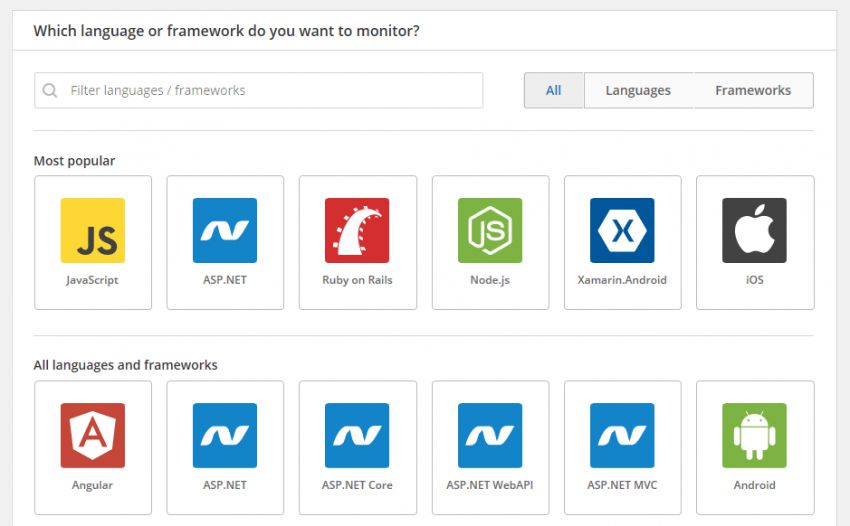Viewport: 850px width, 526px height.
Task: Choose the ASP.NET Core icon
Action: point(357,435)
